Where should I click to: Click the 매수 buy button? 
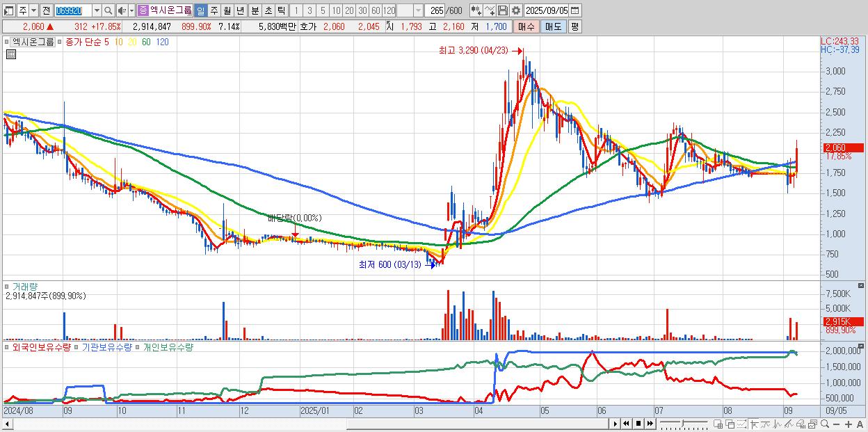coord(526,26)
